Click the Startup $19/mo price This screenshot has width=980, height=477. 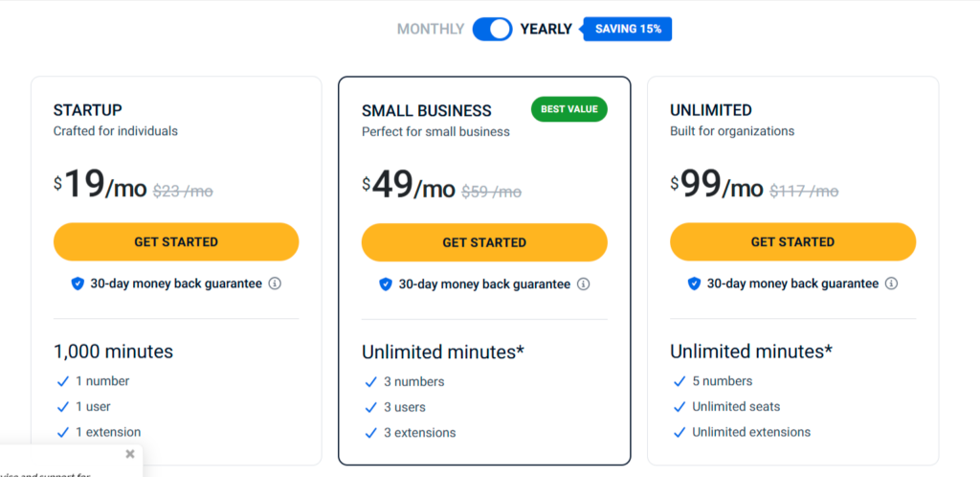(100, 186)
